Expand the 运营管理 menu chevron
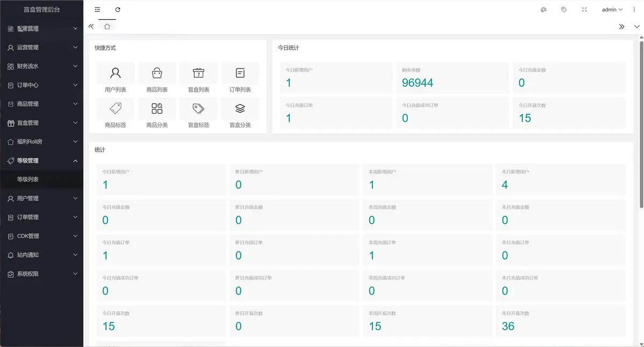Image resolution: width=644 pixels, height=347 pixels. click(75, 47)
